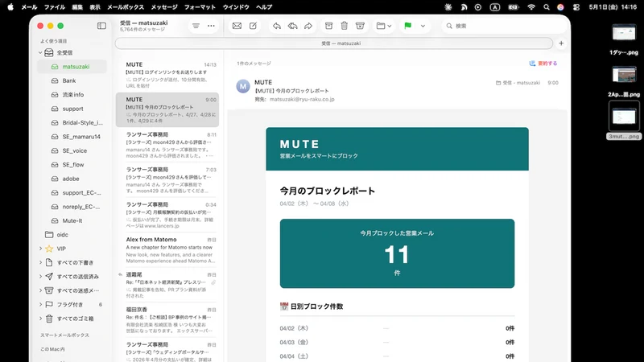Image resolution: width=644 pixels, height=362 pixels.
Task: Select the 受信 — matsuzaki tab
Action: [334, 43]
